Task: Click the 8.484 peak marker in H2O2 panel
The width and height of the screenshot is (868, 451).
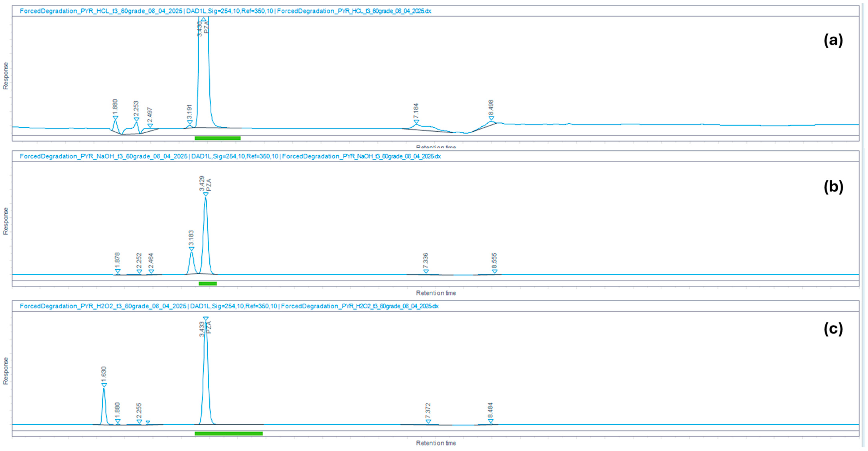Action: 491,421
